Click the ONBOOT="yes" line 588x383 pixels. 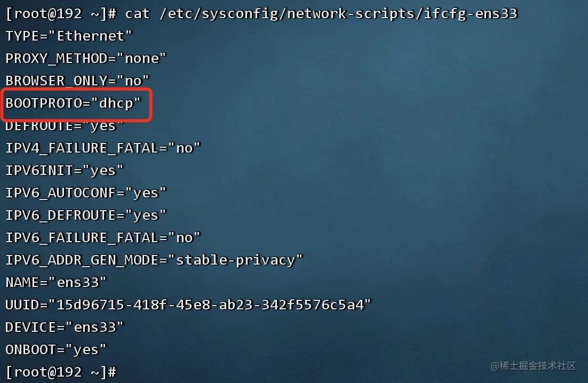tap(56, 349)
